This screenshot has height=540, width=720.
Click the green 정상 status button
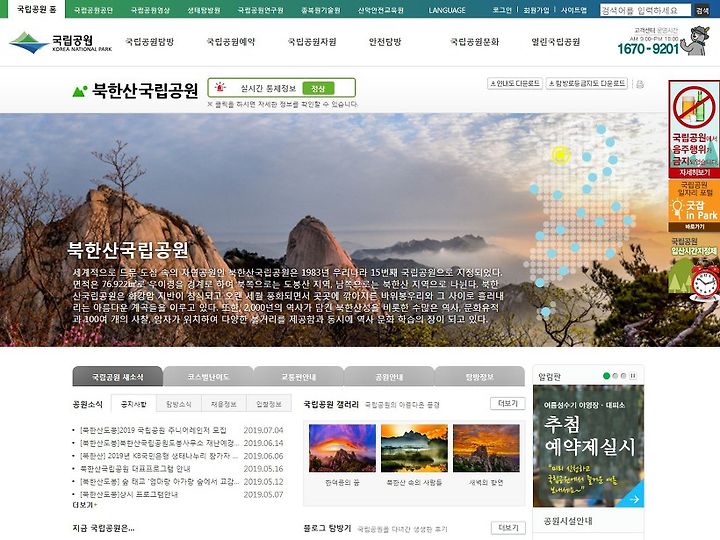click(318, 88)
